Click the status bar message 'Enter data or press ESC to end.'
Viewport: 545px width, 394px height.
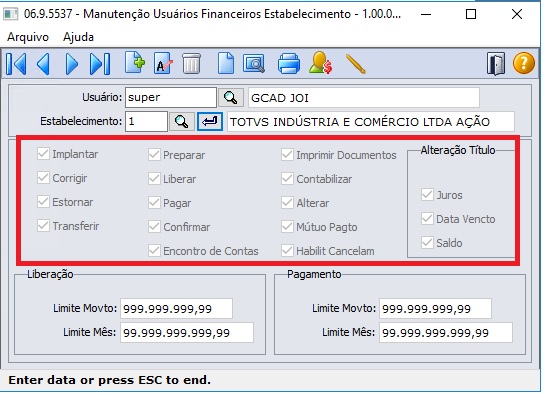(x=109, y=380)
